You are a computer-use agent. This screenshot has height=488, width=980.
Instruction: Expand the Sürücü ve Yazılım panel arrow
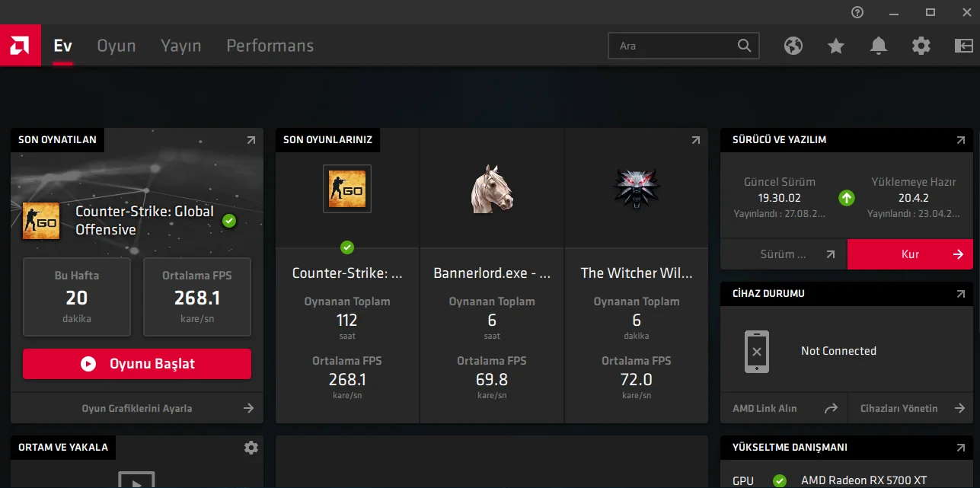(961, 140)
